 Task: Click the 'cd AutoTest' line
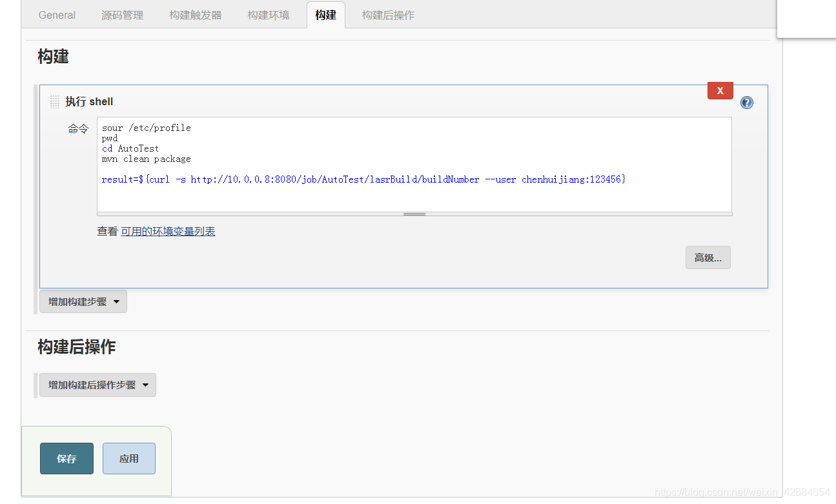[130, 148]
